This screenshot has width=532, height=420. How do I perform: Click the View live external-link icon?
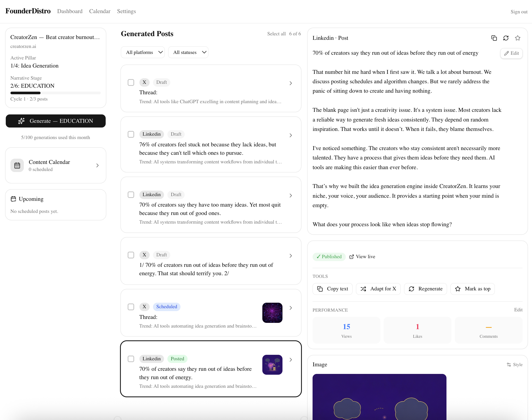tap(352, 257)
